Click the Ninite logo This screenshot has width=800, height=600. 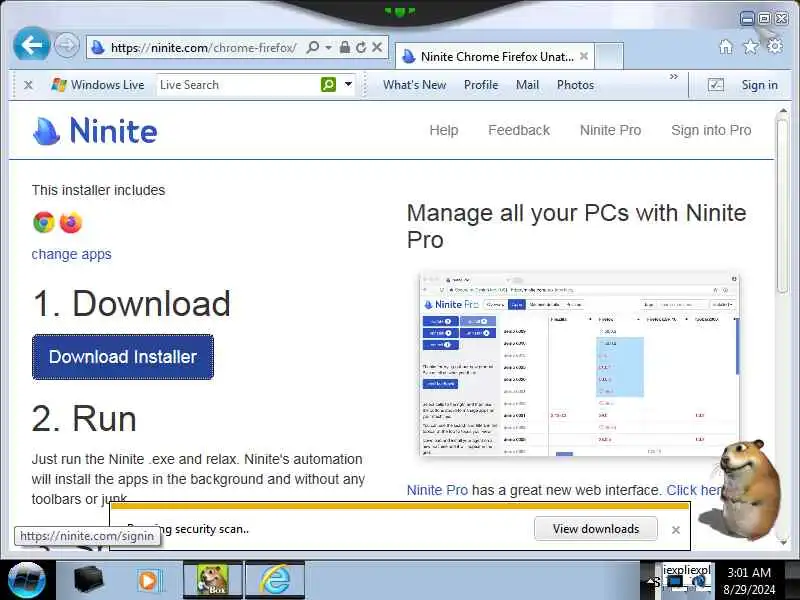[95, 131]
